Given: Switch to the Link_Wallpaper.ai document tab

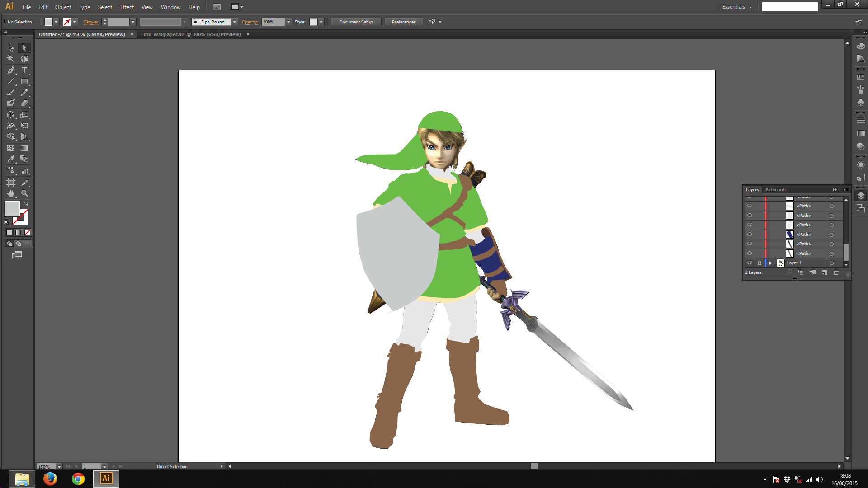Looking at the screenshot, I should pos(191,34).
